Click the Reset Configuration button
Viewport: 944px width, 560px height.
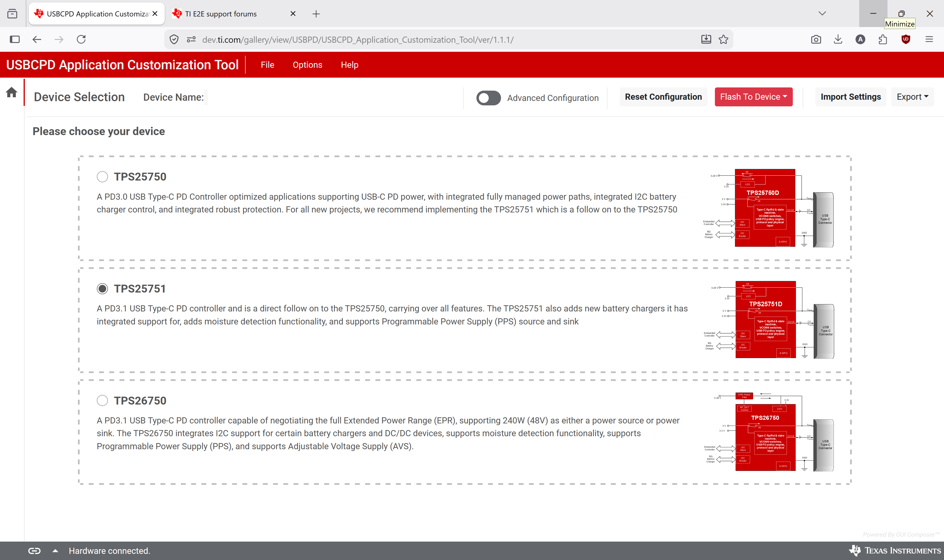tap(664, 97)
